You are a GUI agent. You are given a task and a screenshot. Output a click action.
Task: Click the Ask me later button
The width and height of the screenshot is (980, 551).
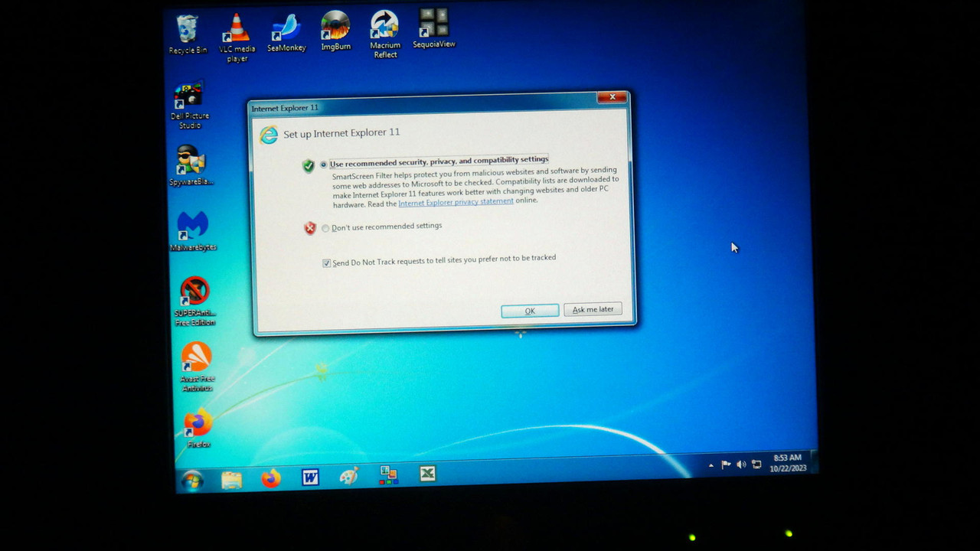[593, 309]
